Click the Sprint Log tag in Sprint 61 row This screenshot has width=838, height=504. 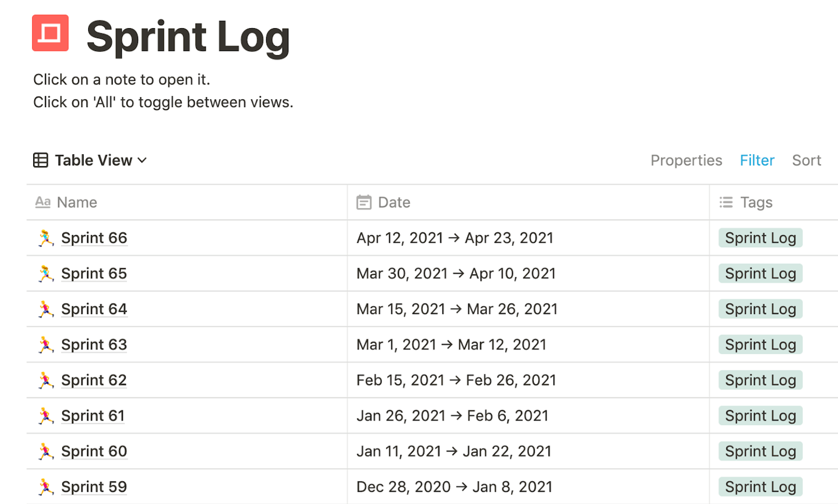(761, 415)
